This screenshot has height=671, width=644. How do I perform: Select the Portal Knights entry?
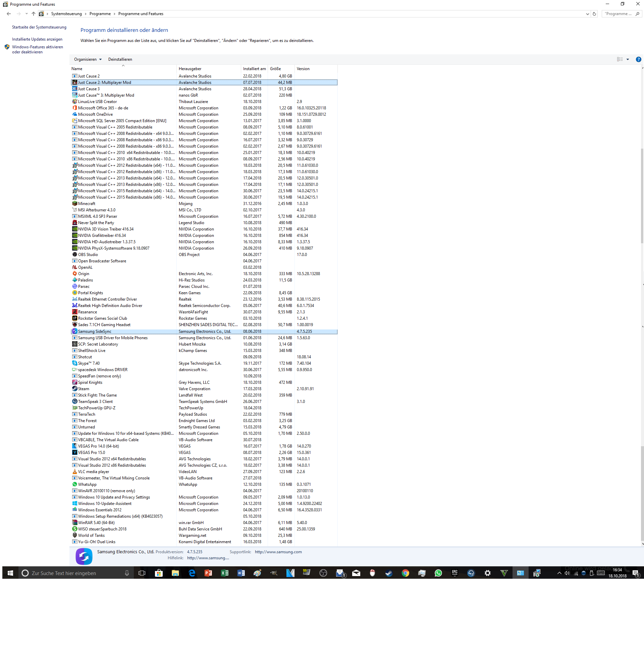click(x=204, y=293)
